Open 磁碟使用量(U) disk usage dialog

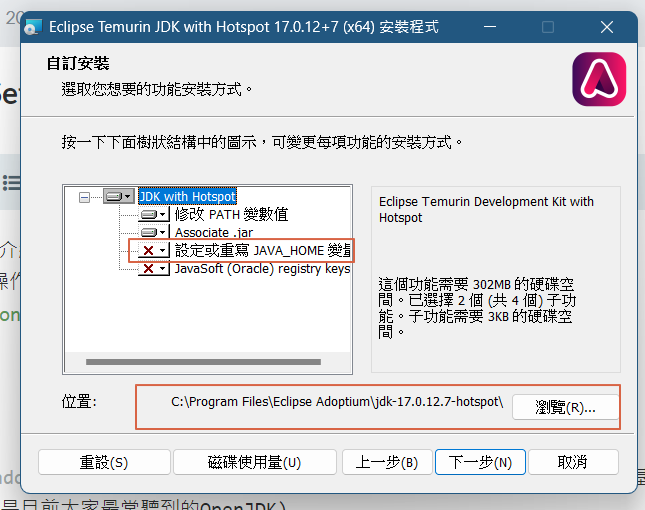(x=255, y=462)
